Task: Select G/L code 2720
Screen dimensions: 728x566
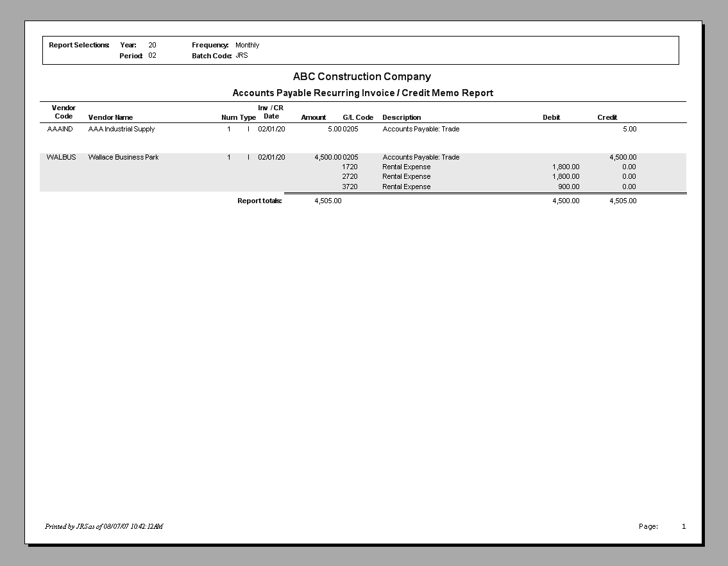Action: tap(350, 177)
